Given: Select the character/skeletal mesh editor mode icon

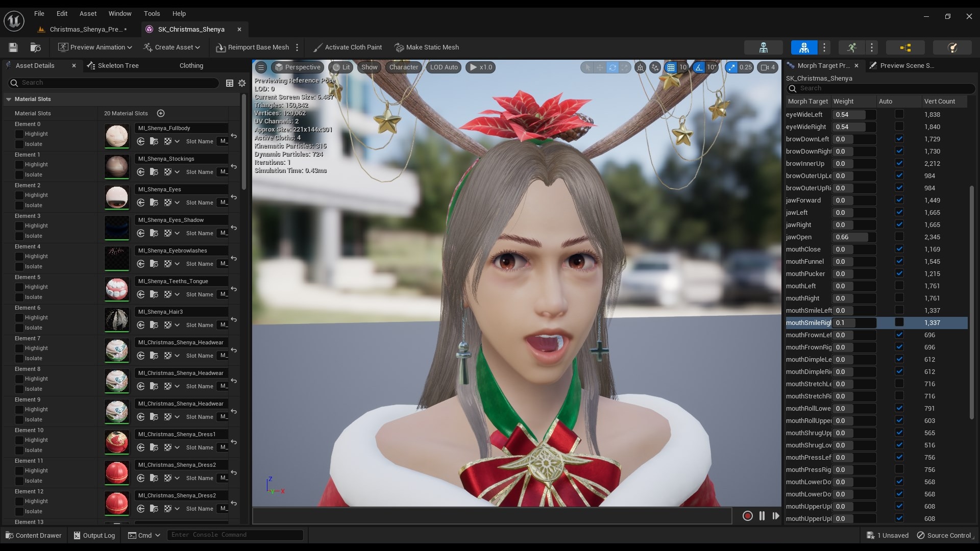Looking at the screenshot, I should pyautogui.click(x=804, y=47).
